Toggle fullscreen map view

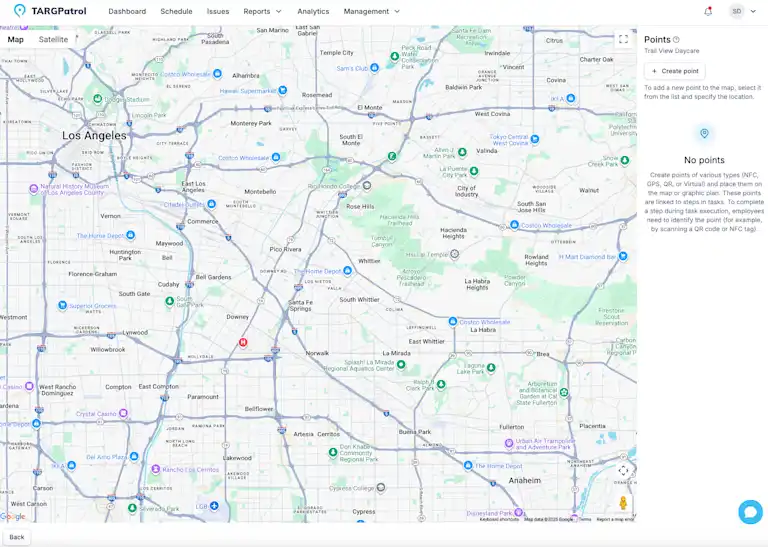pyautogui.click(x=623, y=40)
